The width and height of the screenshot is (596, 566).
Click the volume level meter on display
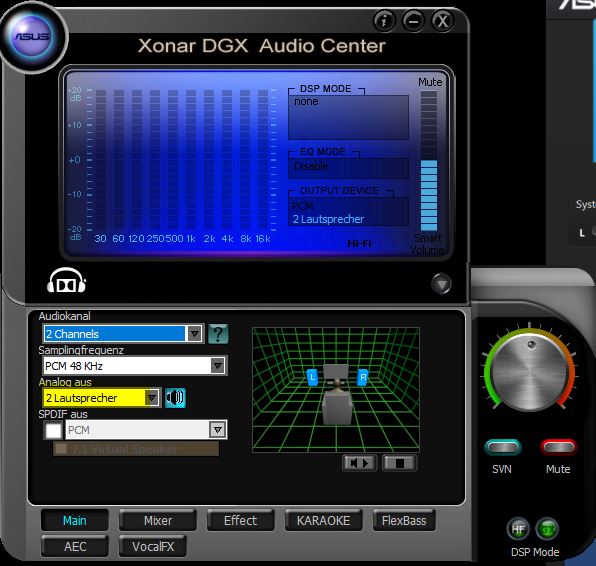point(429,160)
